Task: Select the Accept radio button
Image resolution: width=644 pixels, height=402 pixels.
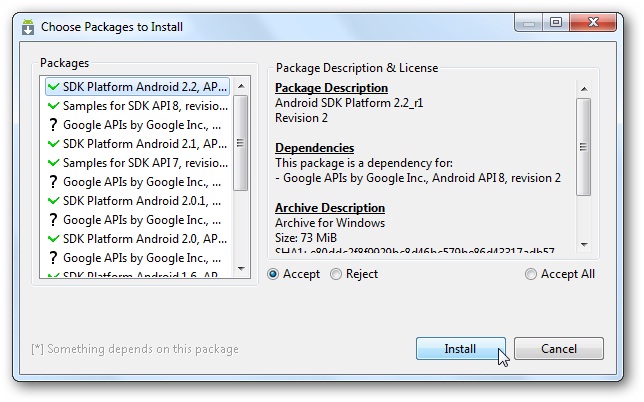Action: [273, 274]
